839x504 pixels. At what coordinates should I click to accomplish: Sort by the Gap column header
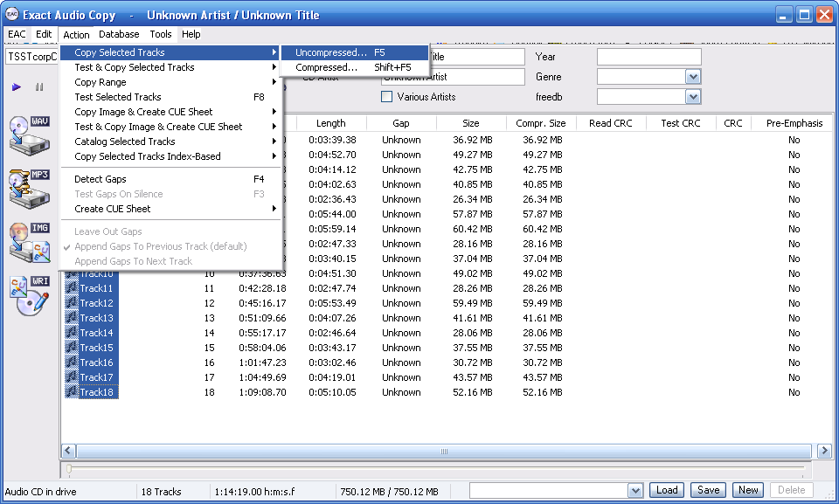(x=401, y=123)
